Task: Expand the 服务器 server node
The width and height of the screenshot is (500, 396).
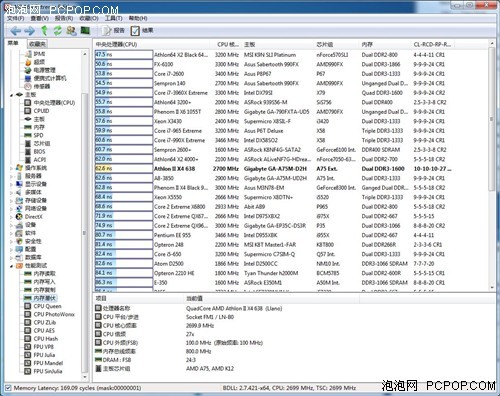Action: (x=12, y=176)
